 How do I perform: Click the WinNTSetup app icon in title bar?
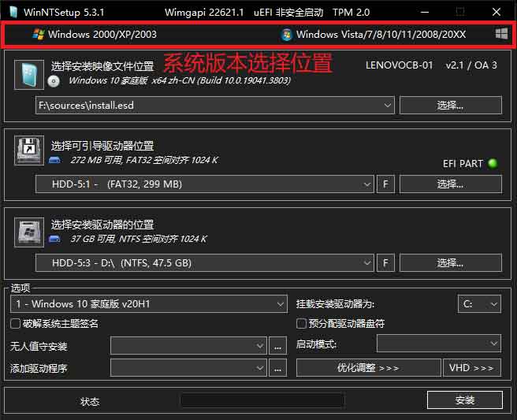click(13, 12)
